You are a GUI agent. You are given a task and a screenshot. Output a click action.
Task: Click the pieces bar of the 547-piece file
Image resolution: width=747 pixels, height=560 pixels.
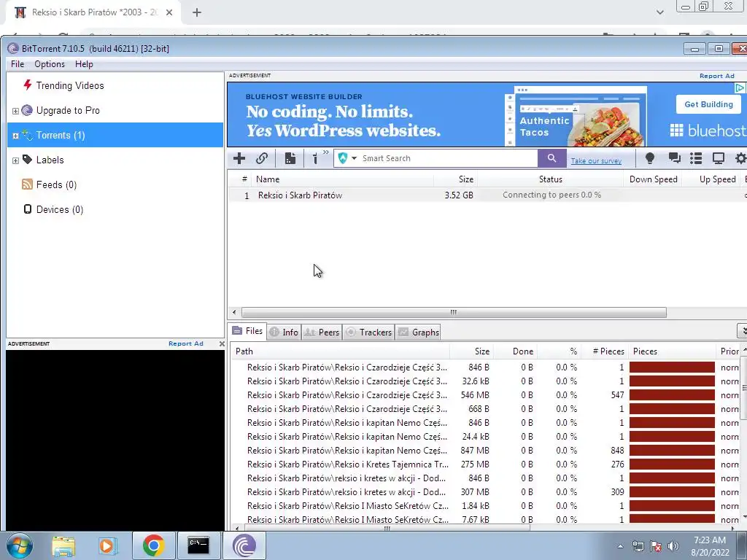click(x=672, y=395)
